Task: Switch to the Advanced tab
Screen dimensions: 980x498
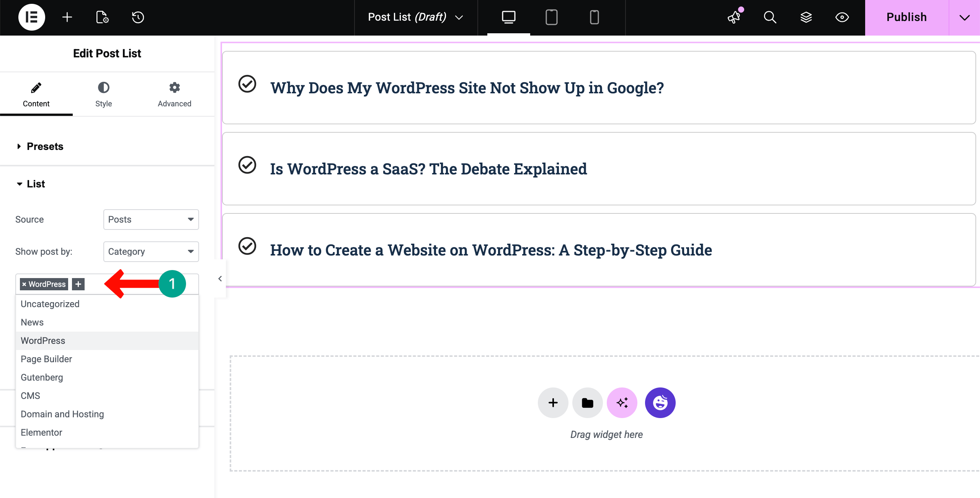Action: (175, 94)
